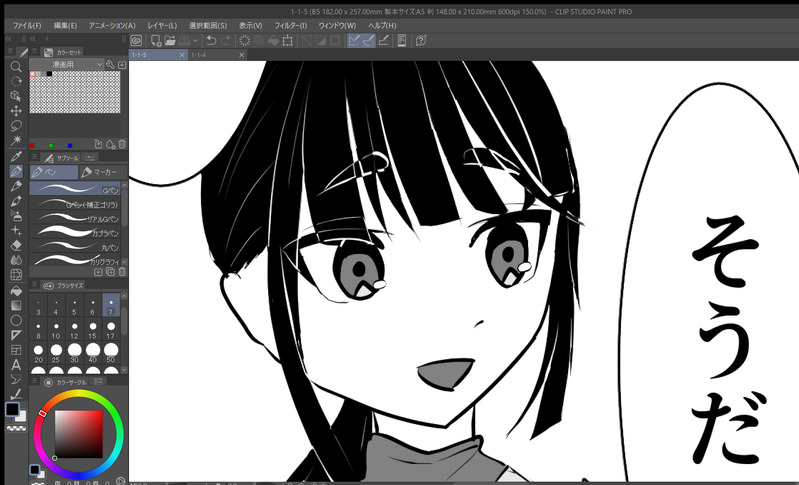This screenshot has height=485, width=799.
Task: Open the 漫画用 color set dropdown
Action: (67, 64)
